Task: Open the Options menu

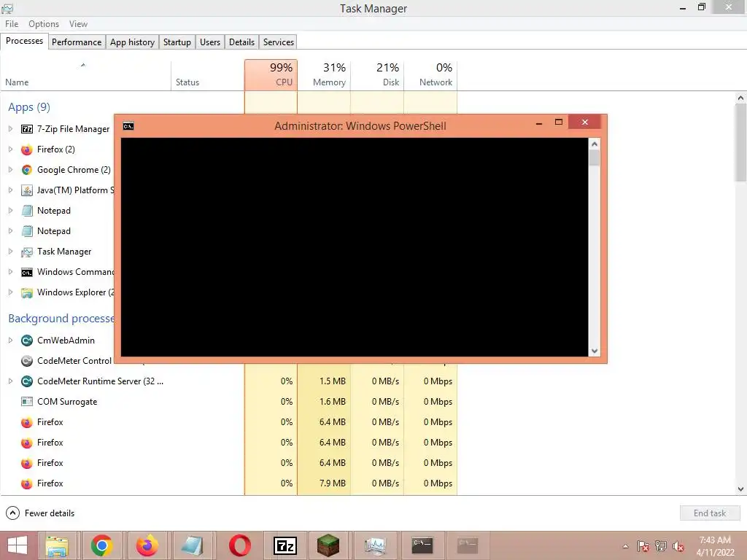Action: point(44,24)
